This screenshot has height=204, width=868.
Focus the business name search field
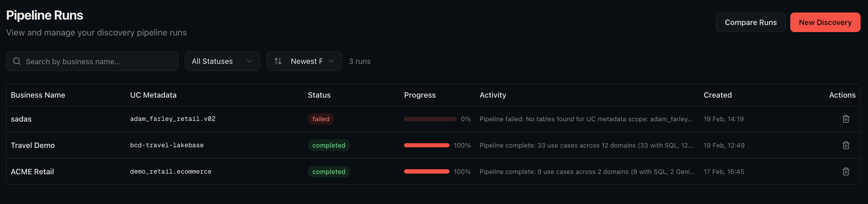click(x=92, y=61)
